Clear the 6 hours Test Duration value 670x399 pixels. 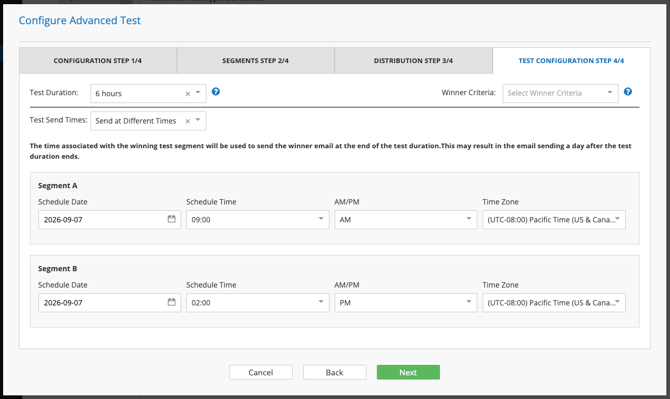pyautogui.click(x=188, y=94)
